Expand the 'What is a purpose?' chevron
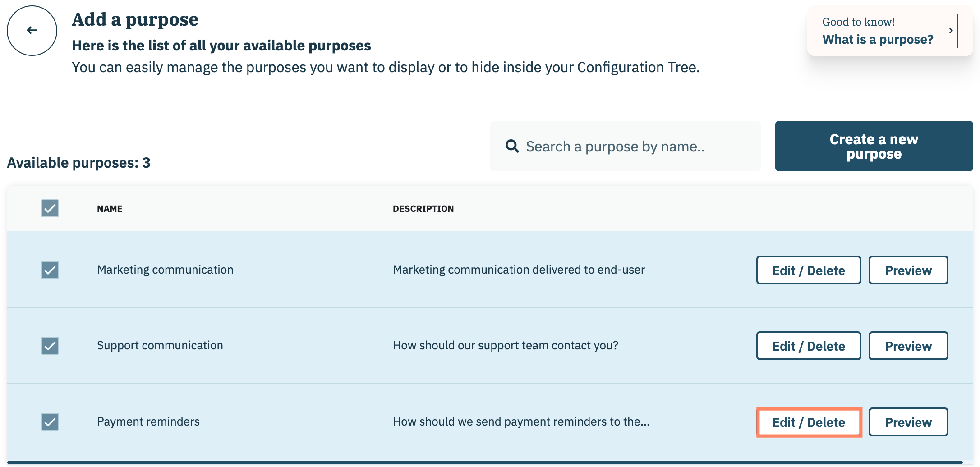 [951, 31]
